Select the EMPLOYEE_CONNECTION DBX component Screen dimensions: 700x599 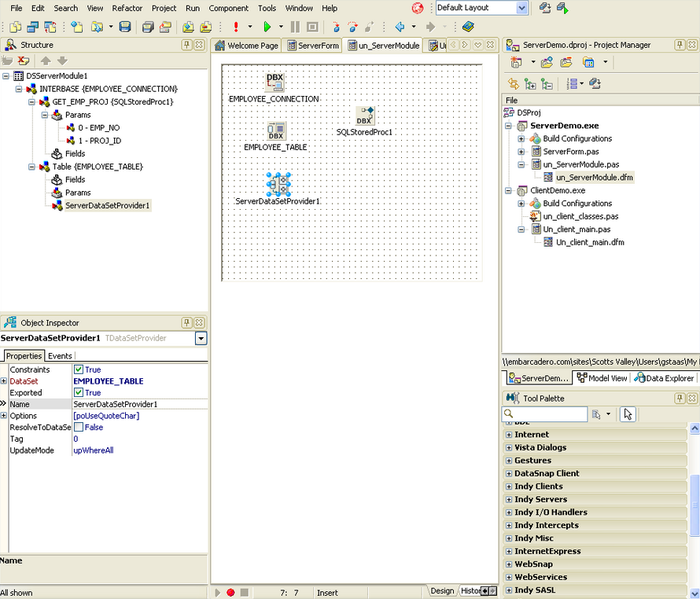275,82
